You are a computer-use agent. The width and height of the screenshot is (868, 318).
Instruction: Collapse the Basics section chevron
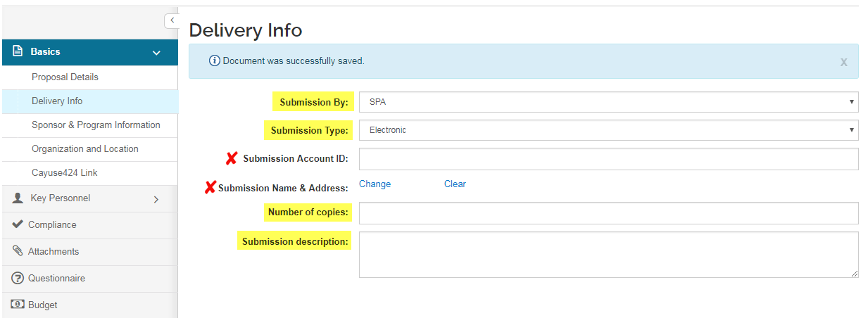point(156,53)
